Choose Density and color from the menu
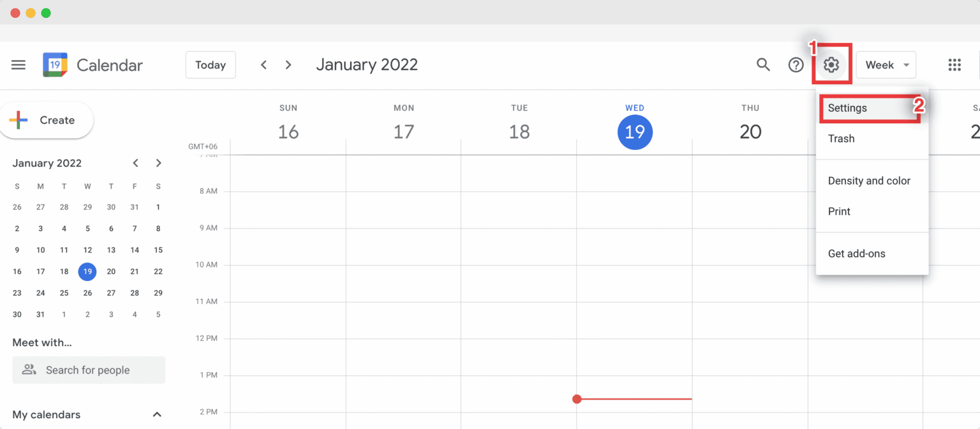Viewport: 980px width, 429px height. coord(869,181)
